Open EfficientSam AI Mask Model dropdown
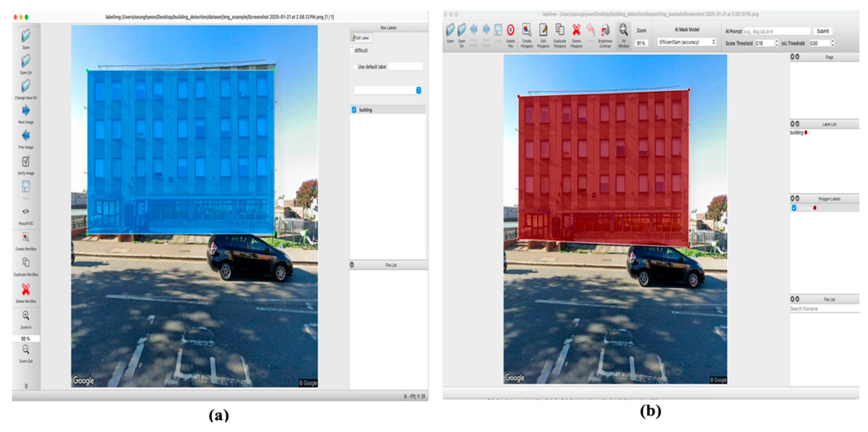The image size is (868, 432). pos(686,42)
